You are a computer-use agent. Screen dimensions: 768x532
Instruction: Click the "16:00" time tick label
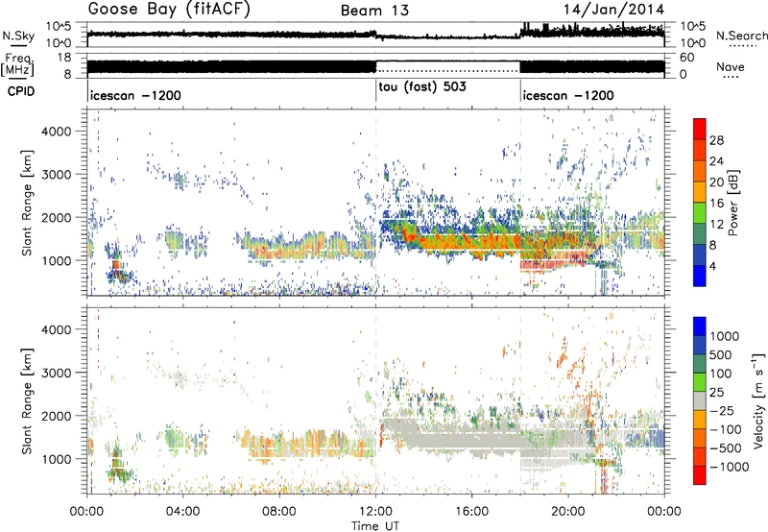[x=471, y=512]
